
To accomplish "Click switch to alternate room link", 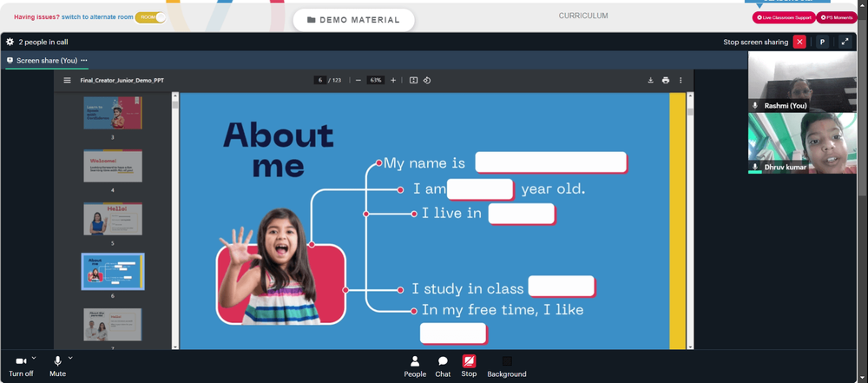I will [97, 17].
